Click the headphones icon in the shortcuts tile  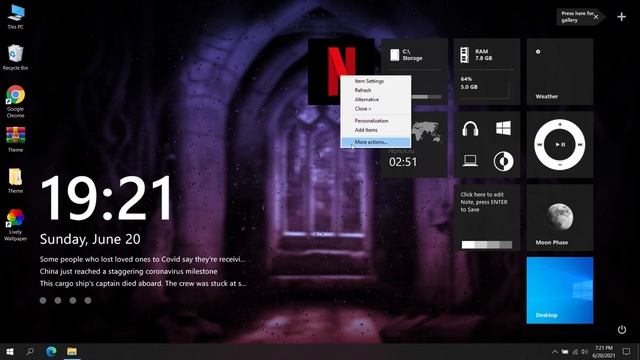click(x=470, y=129)
